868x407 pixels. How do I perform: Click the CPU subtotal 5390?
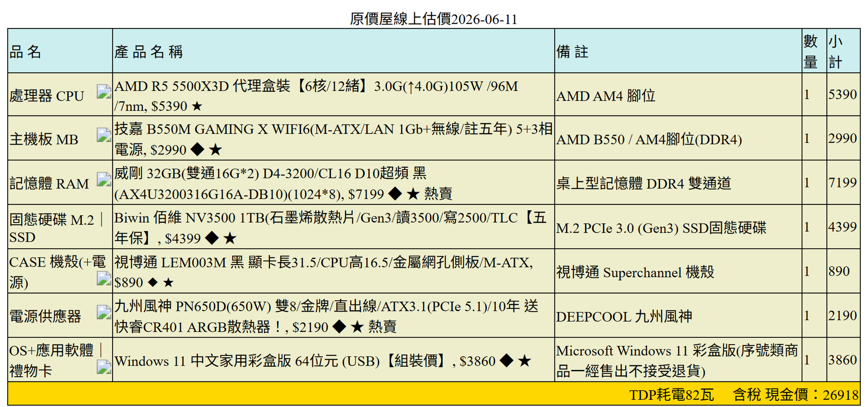tap(843, 94)
